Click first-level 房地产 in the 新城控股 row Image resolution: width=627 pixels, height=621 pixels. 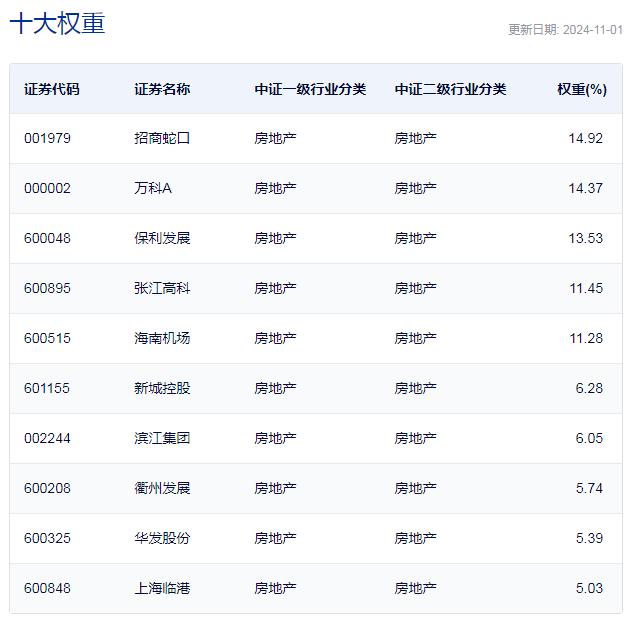(x=276, y=388)
